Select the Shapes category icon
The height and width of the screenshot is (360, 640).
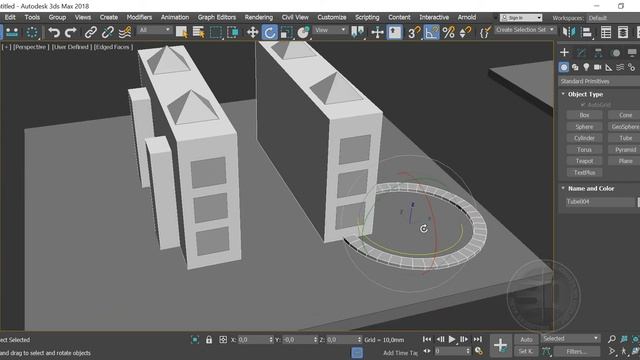pyautogui.click(x=575, y=67)
